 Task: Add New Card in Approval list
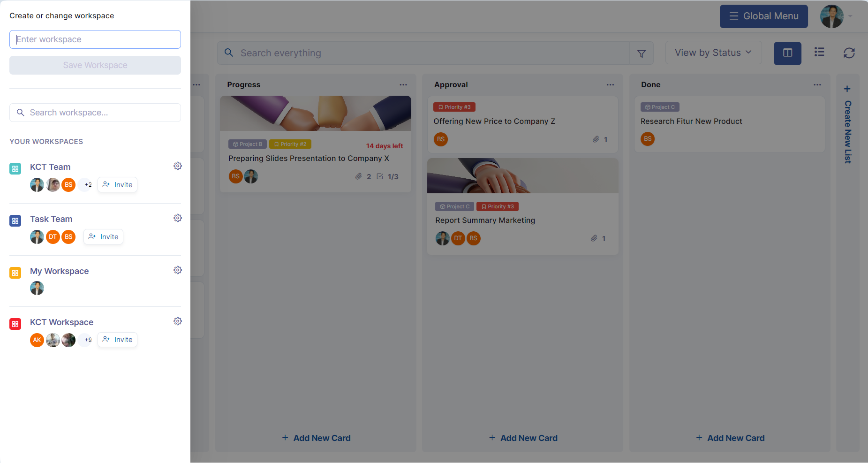click(523, 438)
